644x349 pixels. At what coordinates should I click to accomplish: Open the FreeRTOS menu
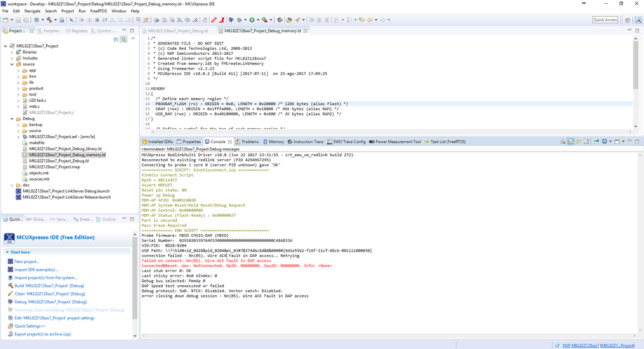pos(99,11)
